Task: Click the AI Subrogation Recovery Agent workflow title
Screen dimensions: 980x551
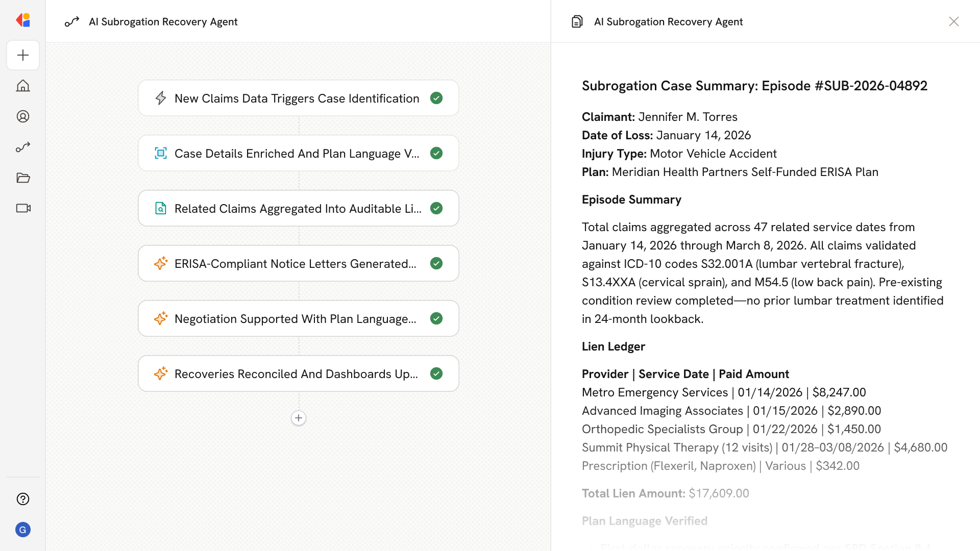Action: tap(163, 21)
